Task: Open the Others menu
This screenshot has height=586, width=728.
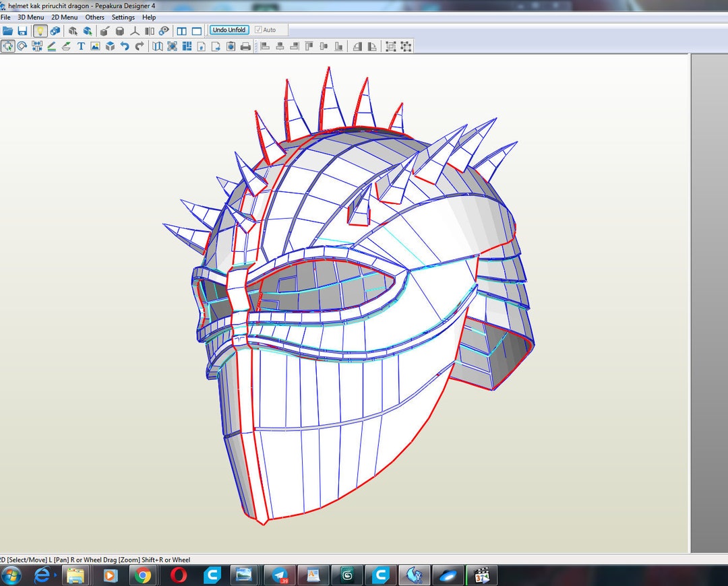Action: point(94,17)
